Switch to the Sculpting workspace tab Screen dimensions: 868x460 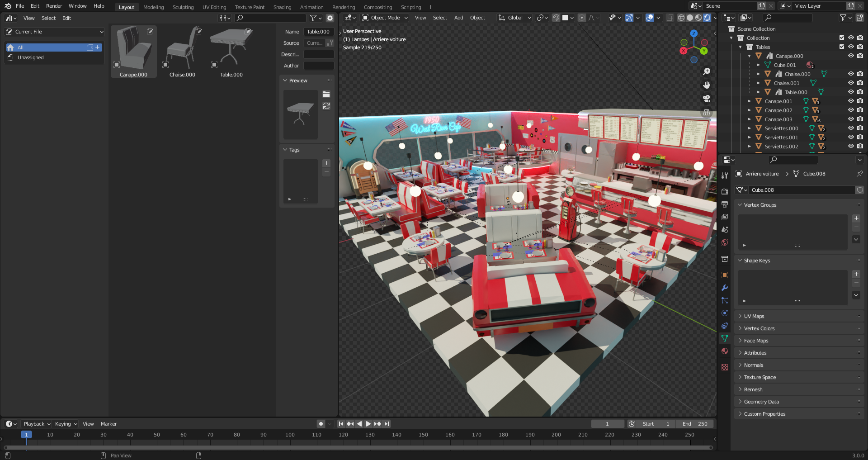point(183,7)
